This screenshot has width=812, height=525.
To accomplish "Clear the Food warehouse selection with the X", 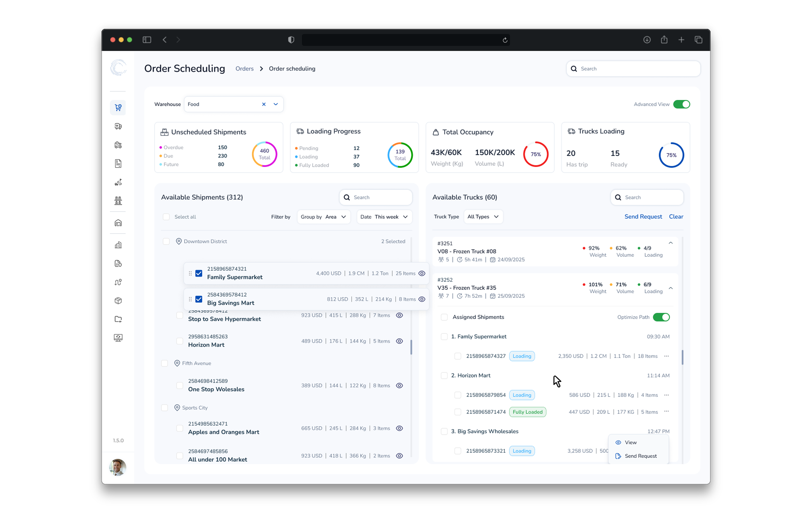I will click(x=264, y=104).
